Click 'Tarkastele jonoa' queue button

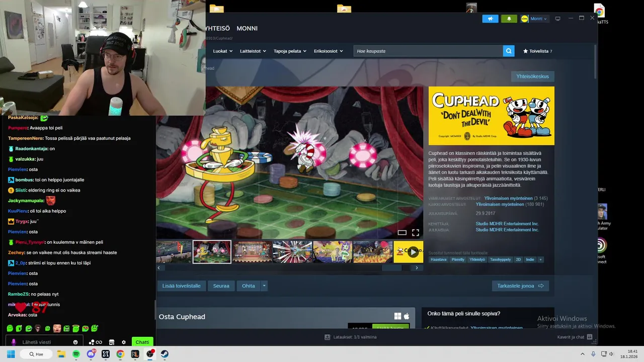coord(520,286)
